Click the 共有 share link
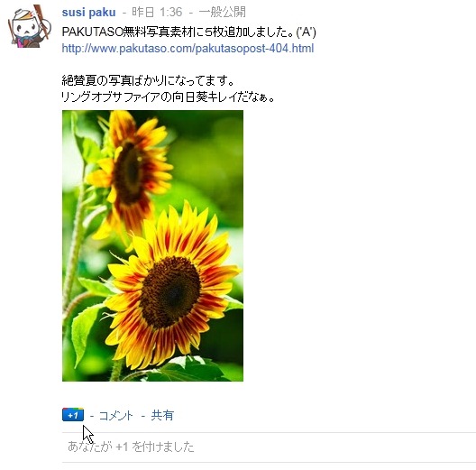The width and height of the screenshot is (476, 470). click(x=162, y=415)
